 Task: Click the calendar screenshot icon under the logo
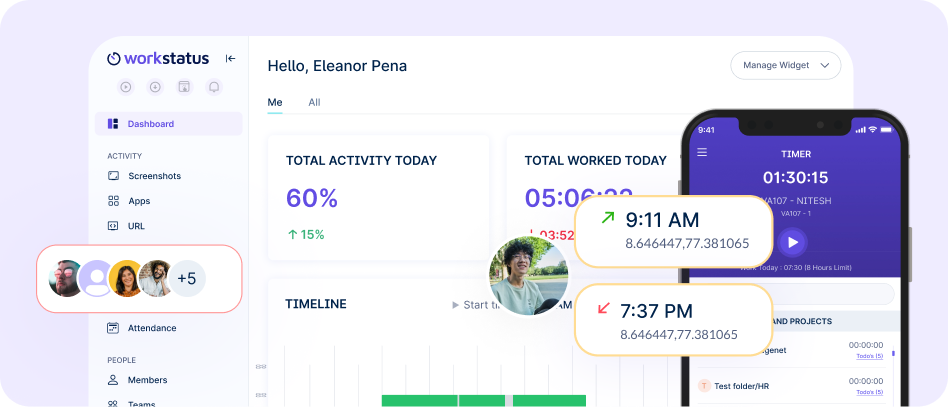coord(184,87)
